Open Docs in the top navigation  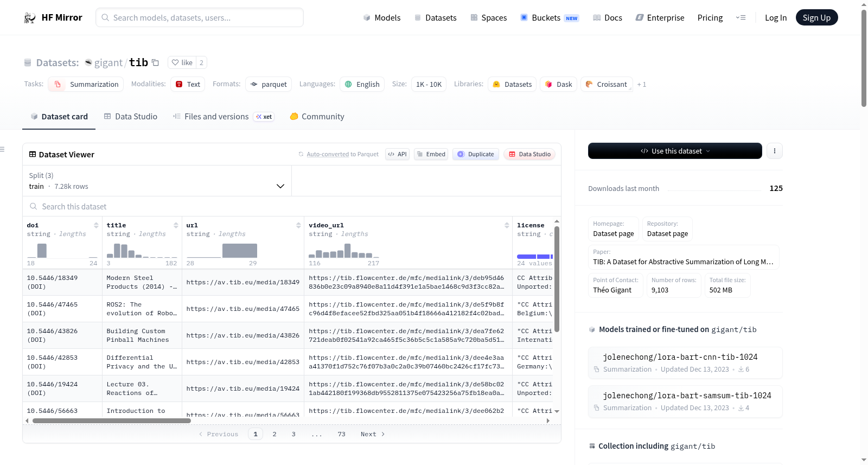point(607,18)
